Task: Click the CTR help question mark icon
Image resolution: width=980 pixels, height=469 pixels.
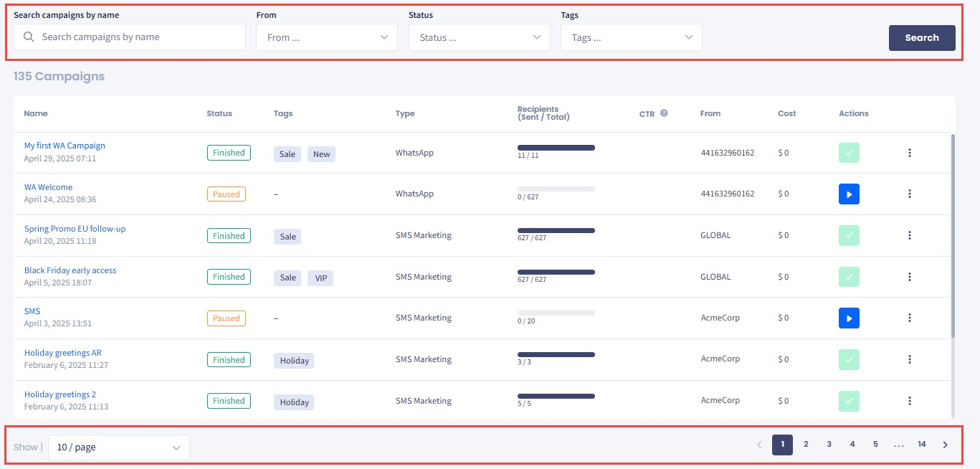Action: tap(664, 113)
